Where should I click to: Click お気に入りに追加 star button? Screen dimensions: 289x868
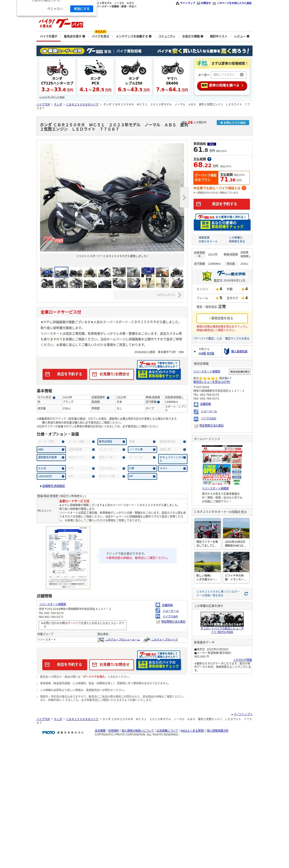(233, 123)
